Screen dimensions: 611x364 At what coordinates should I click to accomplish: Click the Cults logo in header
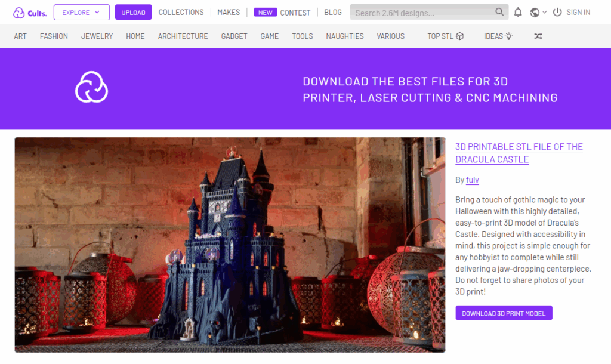click(29, 13)
